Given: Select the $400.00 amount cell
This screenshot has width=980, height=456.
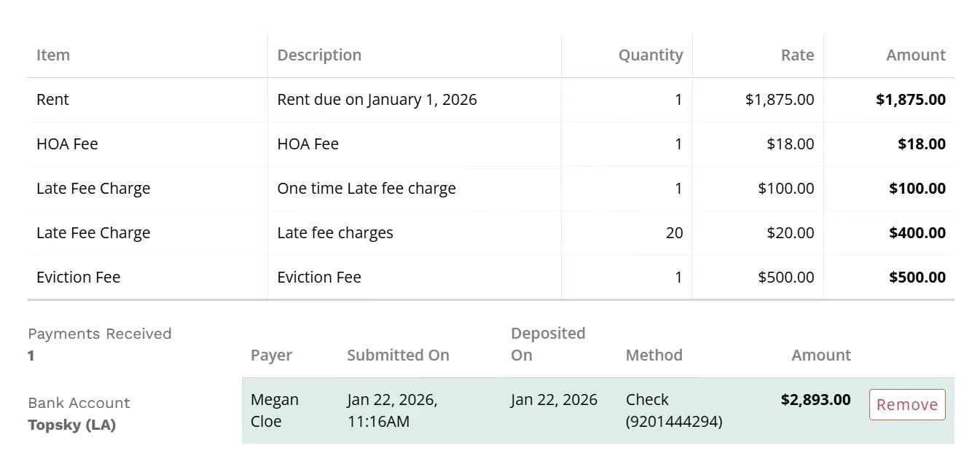Looking at the screenshot, I should [x=917, y=233].
